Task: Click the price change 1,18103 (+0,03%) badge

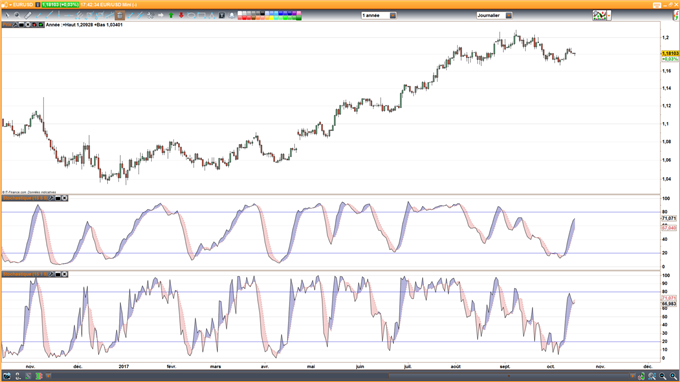Action: point(60,5)
